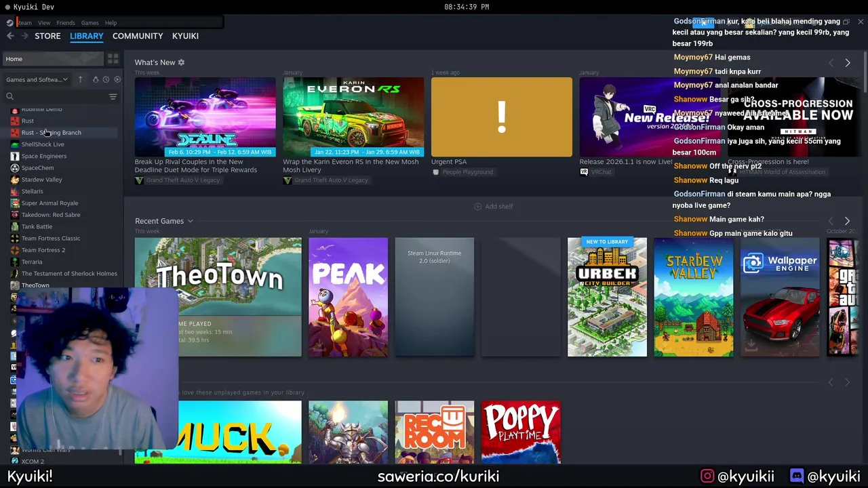The height and width of the screenshot is (488, 868).
Task: Switch to the STORE tab
Action: [x=47, y=36]
